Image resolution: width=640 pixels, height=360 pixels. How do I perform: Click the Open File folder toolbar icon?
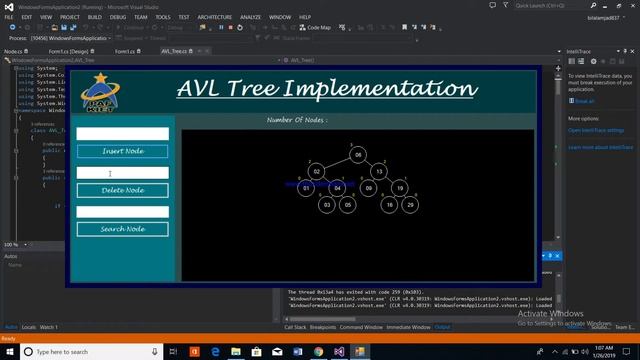[x=54, y=27]
